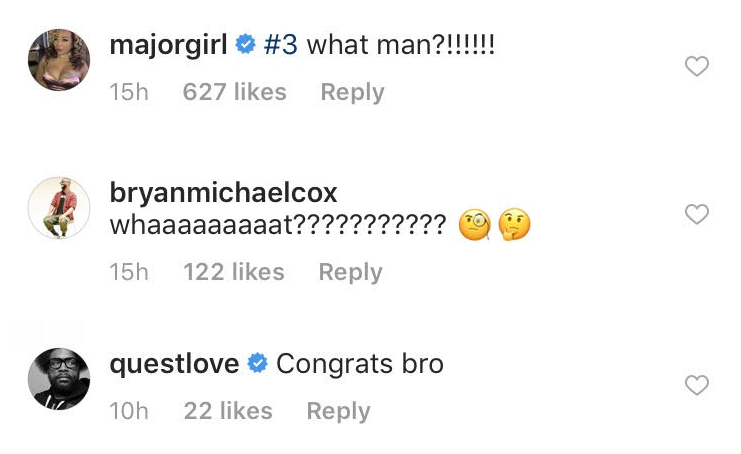Click the 15h timestamp under majorgirl's comment
This screenshot has width=741, height=454.
[x=128, y=92]
